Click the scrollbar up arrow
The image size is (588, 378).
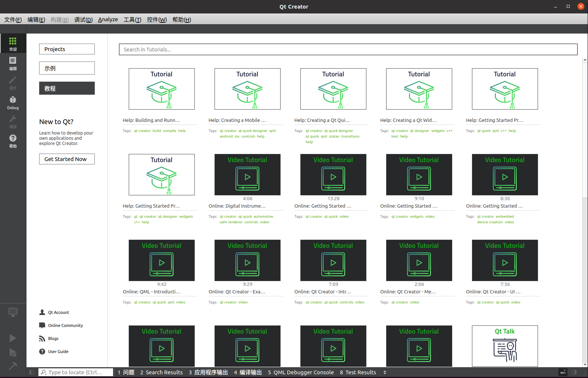(x=585, y=60)
